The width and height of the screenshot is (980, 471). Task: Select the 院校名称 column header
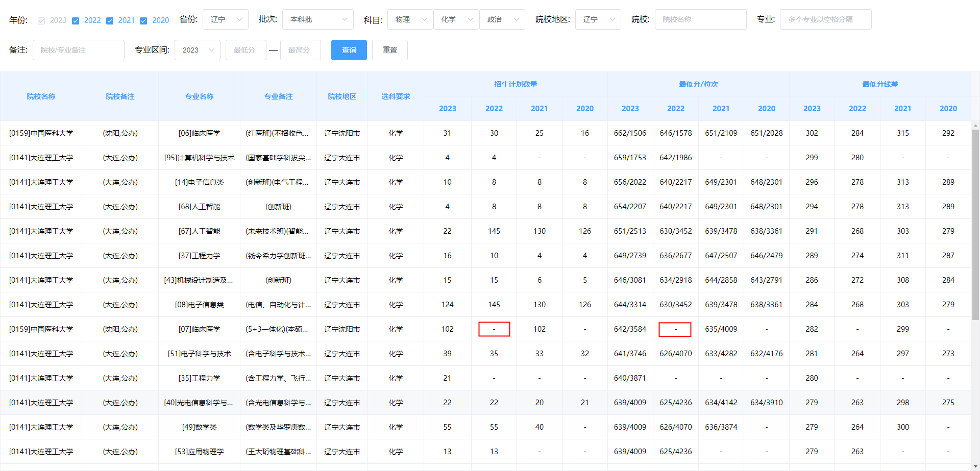point(41,96)
